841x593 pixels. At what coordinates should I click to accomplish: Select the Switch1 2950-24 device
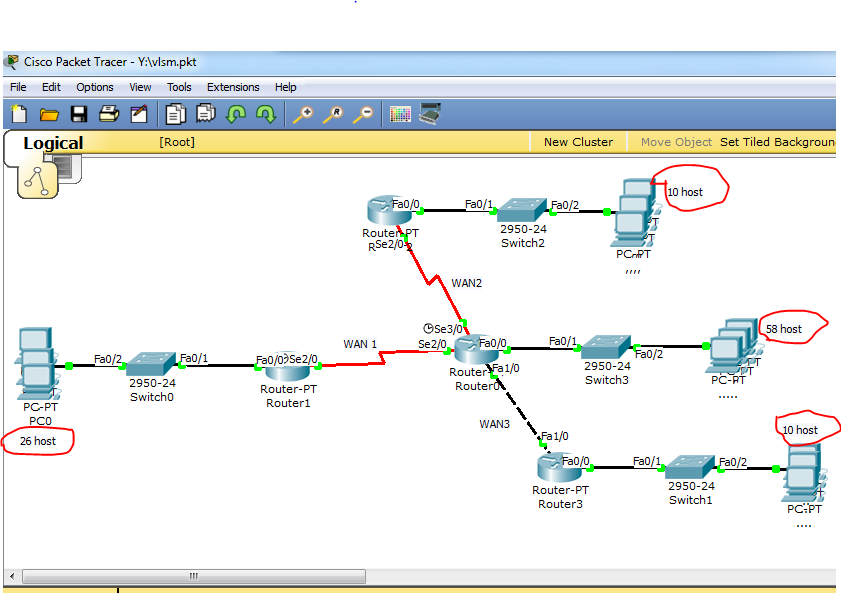click(690, 467)
